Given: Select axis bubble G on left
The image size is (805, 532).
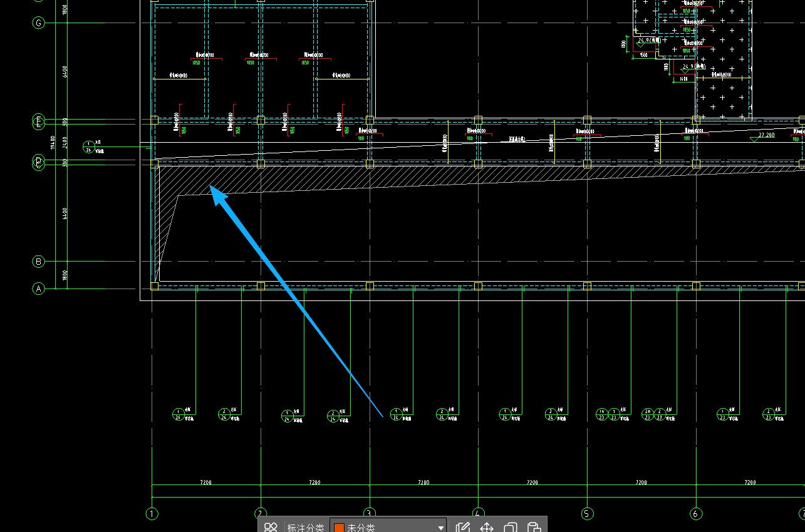Looking at the screenshot, I should tap(39, 23).
